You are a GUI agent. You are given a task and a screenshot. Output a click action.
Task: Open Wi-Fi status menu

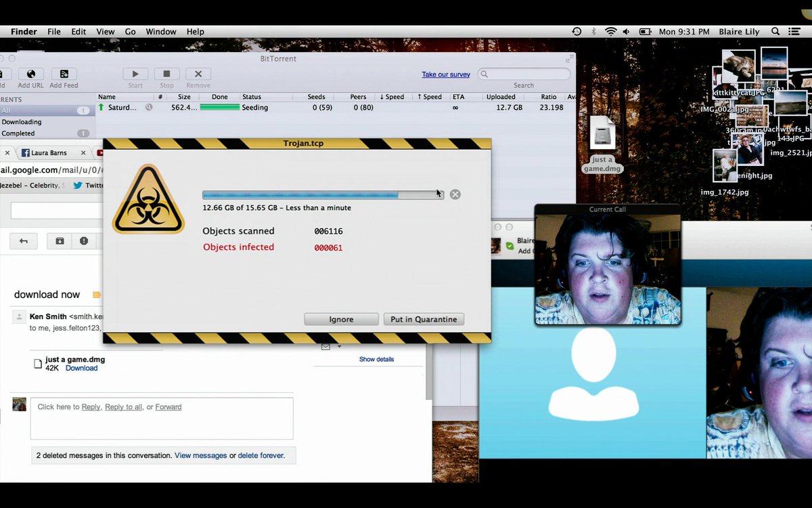[x=610, y=32]
